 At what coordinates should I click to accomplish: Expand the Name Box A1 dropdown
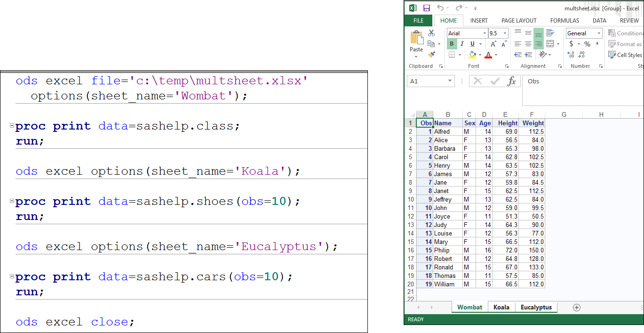[x=450, y=81]
